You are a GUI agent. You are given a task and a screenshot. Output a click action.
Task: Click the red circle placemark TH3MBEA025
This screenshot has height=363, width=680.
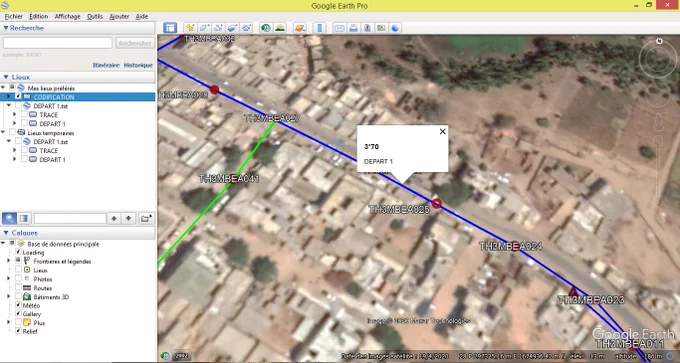coord(436,203)
